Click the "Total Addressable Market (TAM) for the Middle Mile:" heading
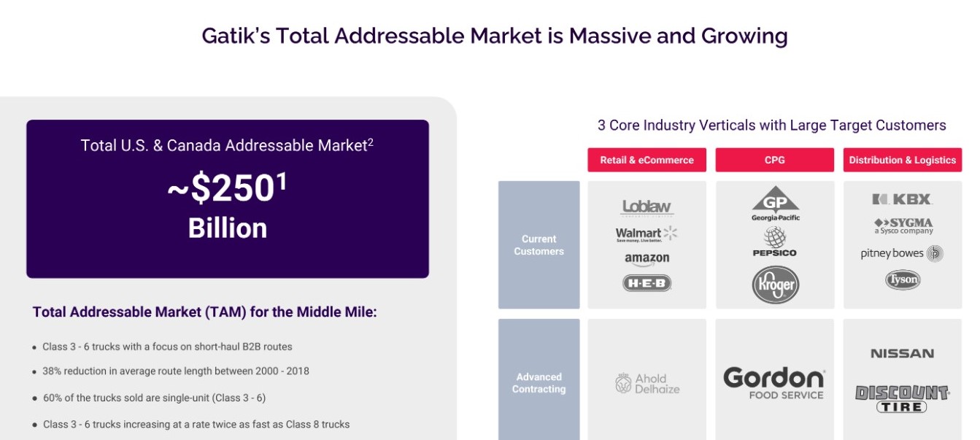980x440 pixels. (205, 312)
